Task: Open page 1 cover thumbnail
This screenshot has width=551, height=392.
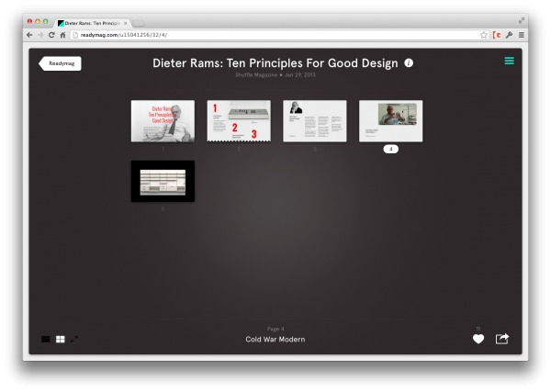Action: [163, 121]
